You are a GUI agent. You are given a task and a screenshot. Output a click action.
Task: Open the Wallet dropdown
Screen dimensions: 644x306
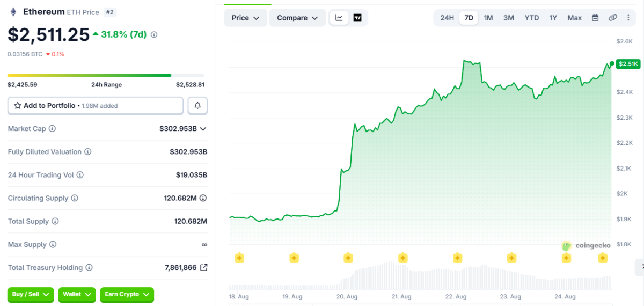tap(77, 294)
